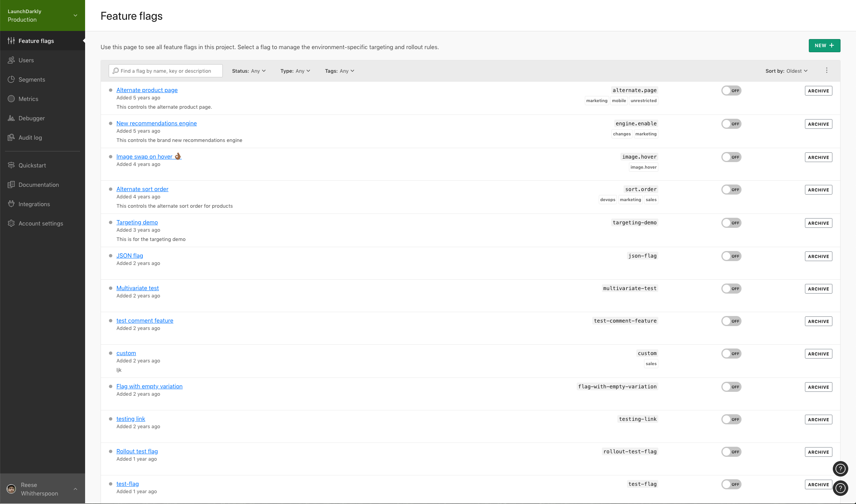
Task: Click the marketing tag under alternate.page
Action: pyautogui.click(x=596, y=101)
